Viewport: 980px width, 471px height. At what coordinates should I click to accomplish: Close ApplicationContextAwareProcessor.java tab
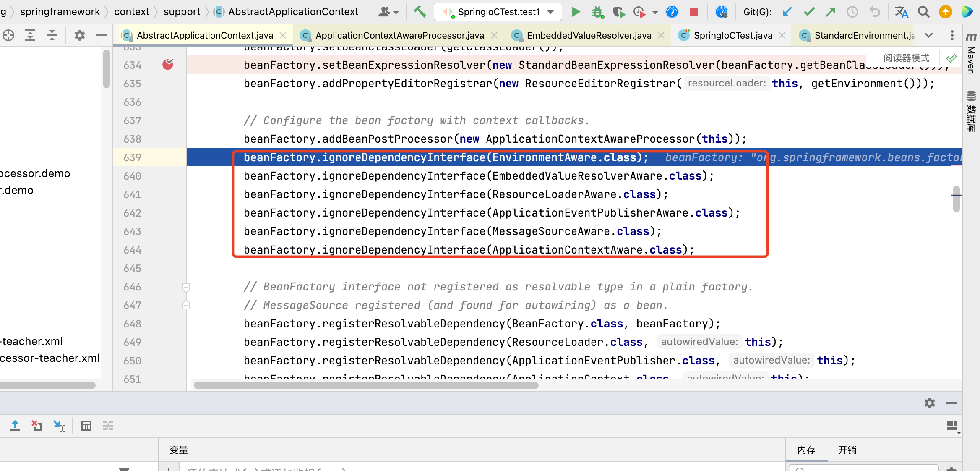[x=494, y=35]
